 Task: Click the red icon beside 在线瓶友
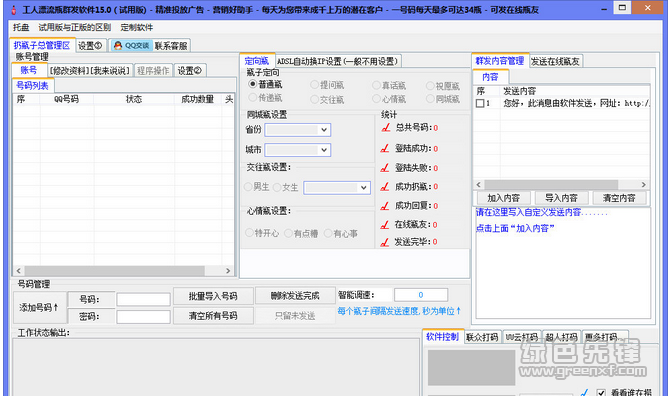click(385, 224)
